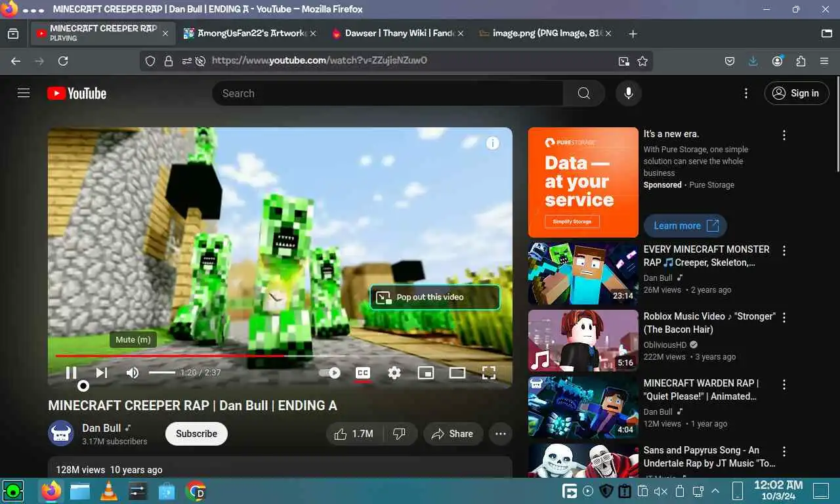
Task: Mute the video with the speaker icon
Action: [133, 373]
